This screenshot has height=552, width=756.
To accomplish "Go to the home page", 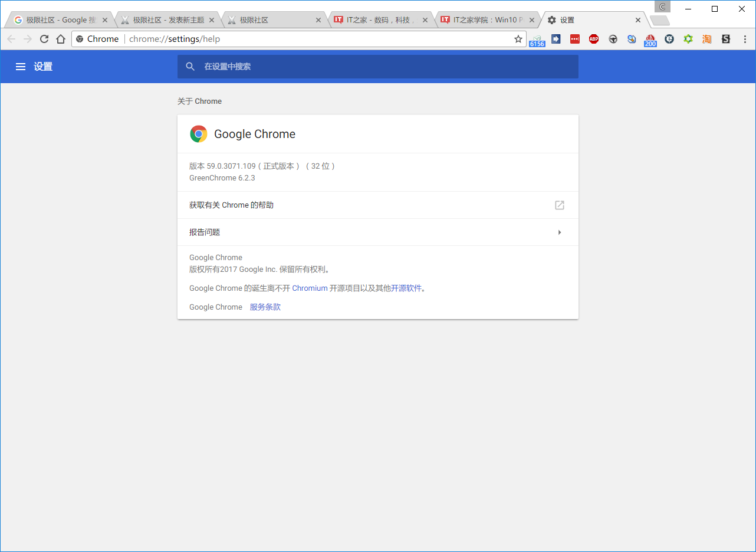I will (61, 39).
